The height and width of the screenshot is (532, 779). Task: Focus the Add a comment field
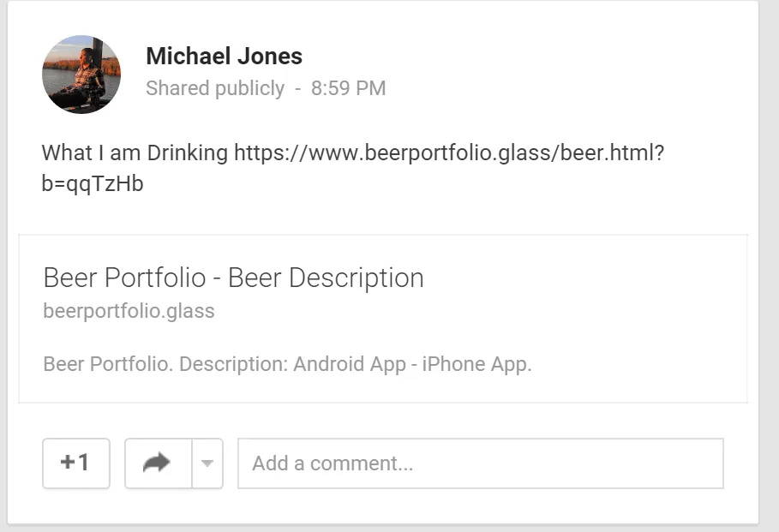[481, 463]
